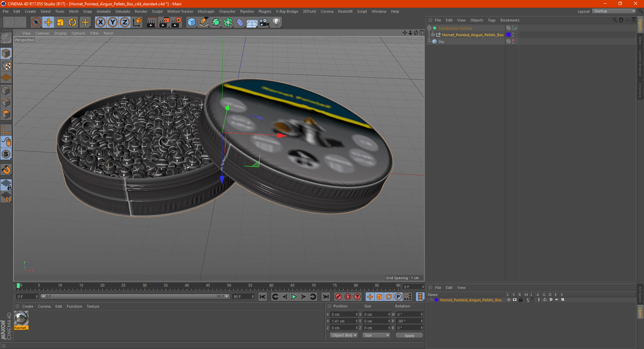Toggle autokeying button
Screen dimensions: 644x349
pos(348,297)
